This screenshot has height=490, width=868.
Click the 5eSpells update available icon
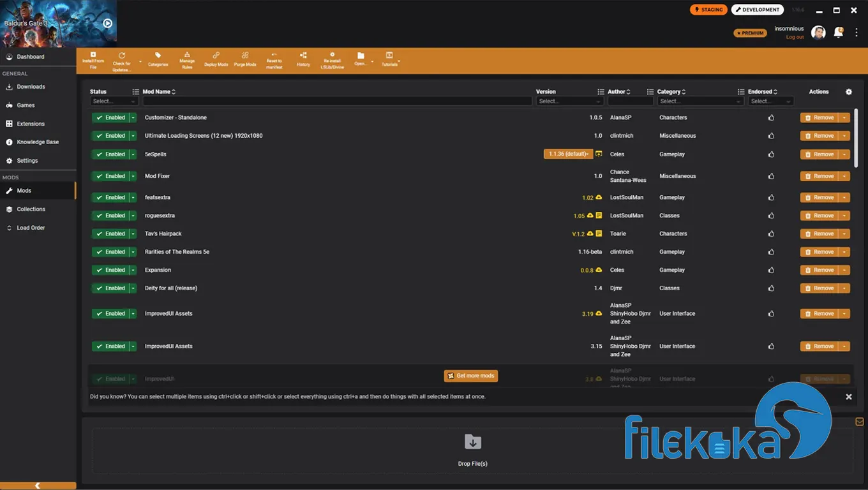coord(599,154)
